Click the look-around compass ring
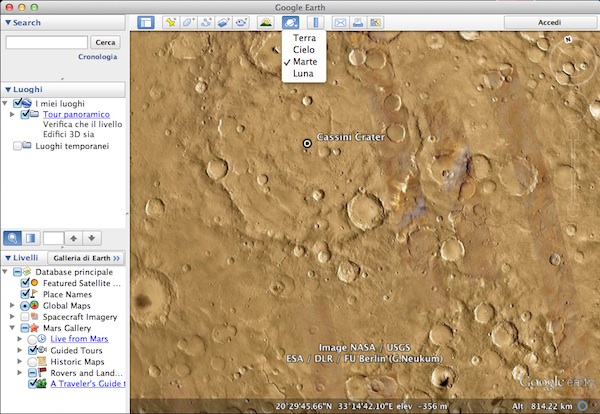Image resolution: width=600 pixels, height=414 pixels. (572, 61)
